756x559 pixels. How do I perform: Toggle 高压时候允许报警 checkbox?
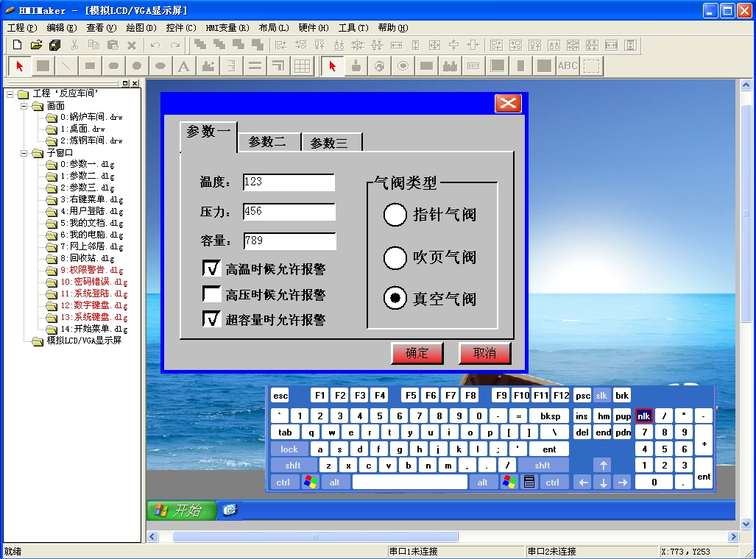coord(212,293)
